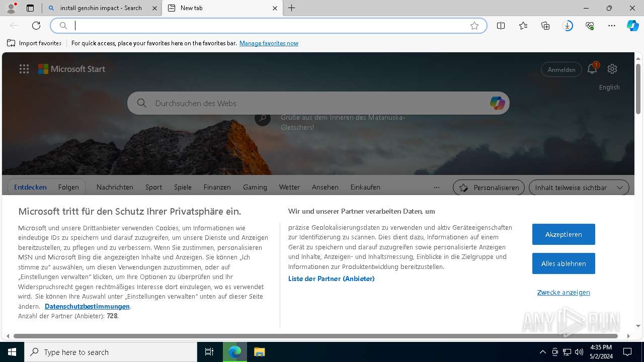Click the address bar input
Screen dimensions: 644x362
click(x=269, y=26)
